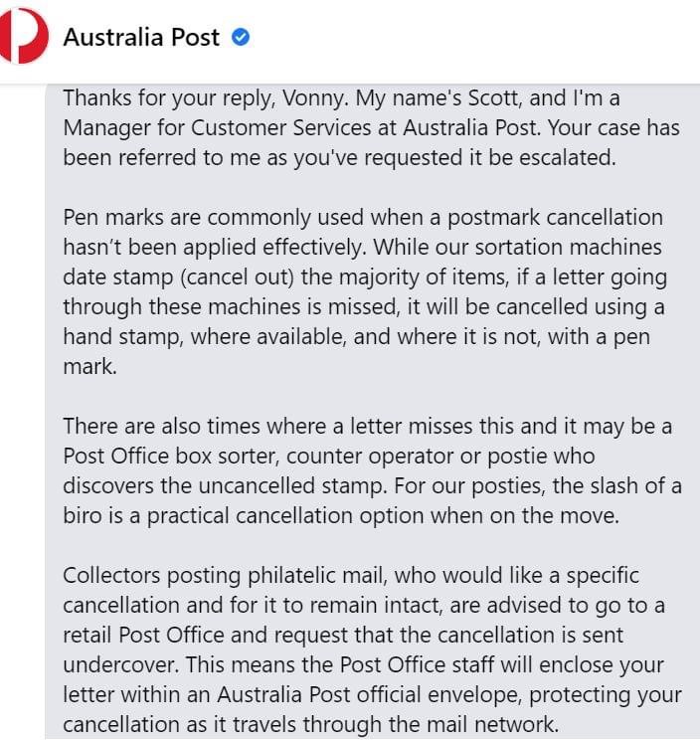Click the paragraph starting 'Thanks for your reply'
Image resolution: width=700 pixels, height=741 pixels.
pyautogui.click(x=371, y=127)
